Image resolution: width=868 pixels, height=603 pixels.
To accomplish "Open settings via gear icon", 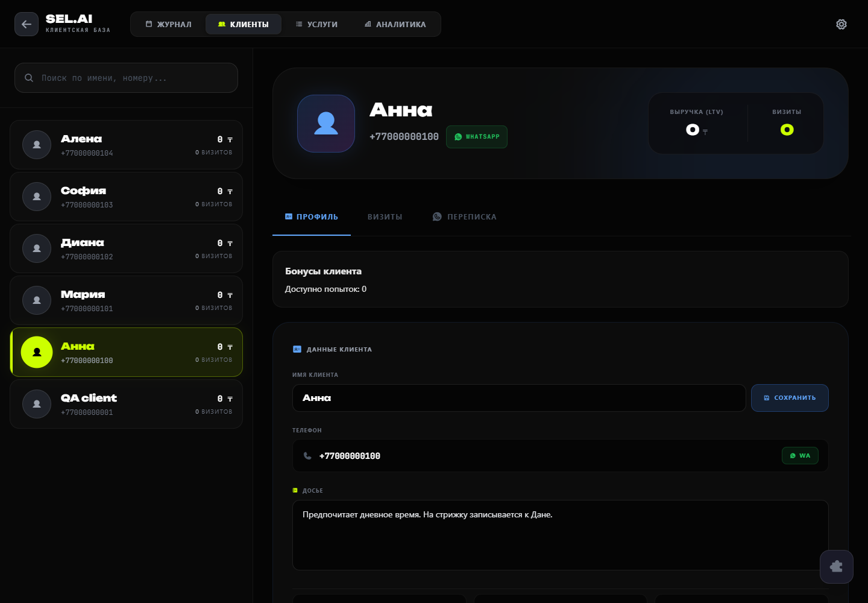I will (841, 24).
